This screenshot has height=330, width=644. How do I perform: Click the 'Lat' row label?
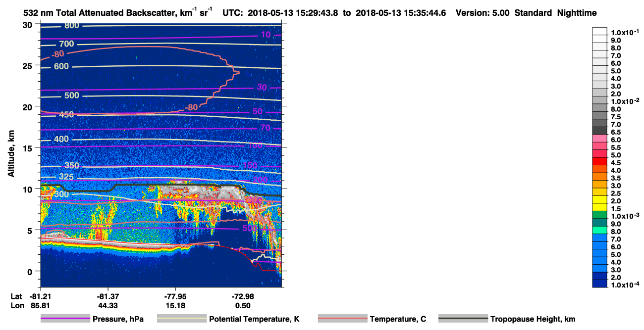[16, 296]
